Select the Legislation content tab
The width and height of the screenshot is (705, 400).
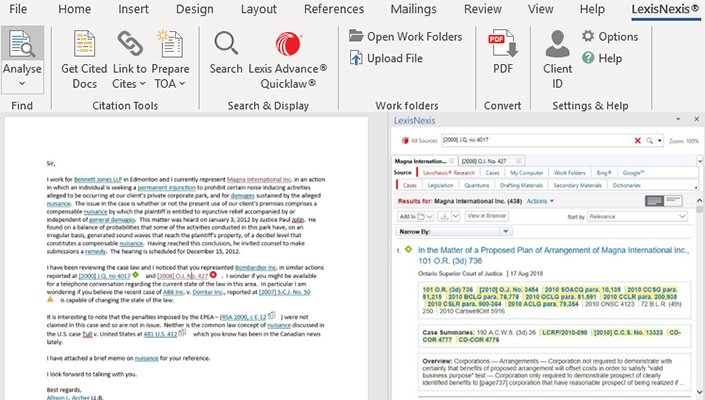click(440, 185)
